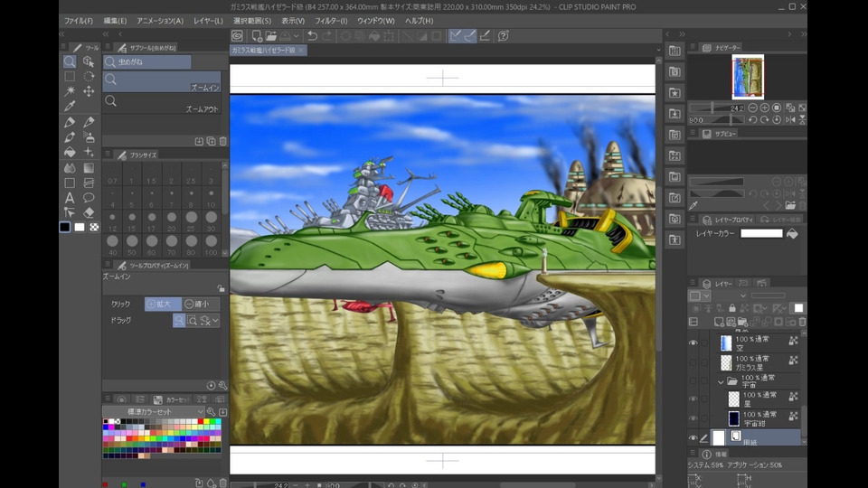The height and width of the screenshot is (488, 868).
Task: Open フィルター(I) menu
Action: point(331,21)
